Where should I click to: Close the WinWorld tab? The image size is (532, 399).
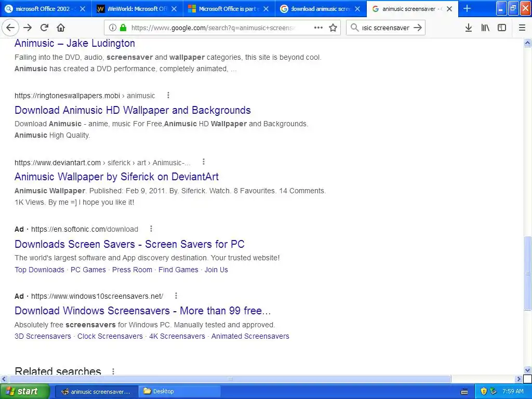click(174, 9)
